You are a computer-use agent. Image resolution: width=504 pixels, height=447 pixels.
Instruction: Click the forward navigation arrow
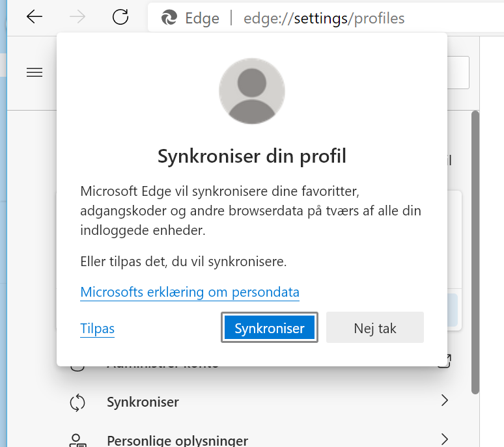click(77, 18)
